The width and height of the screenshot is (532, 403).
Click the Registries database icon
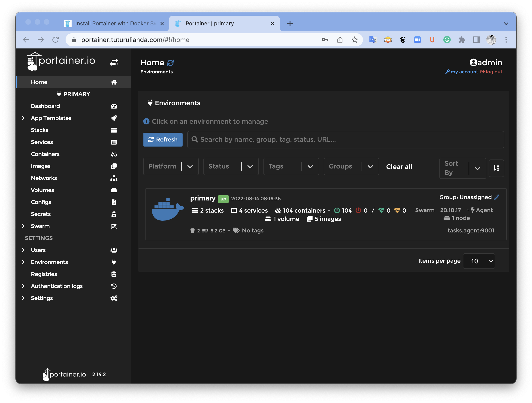pyautogui.click(x=114, y=274)
